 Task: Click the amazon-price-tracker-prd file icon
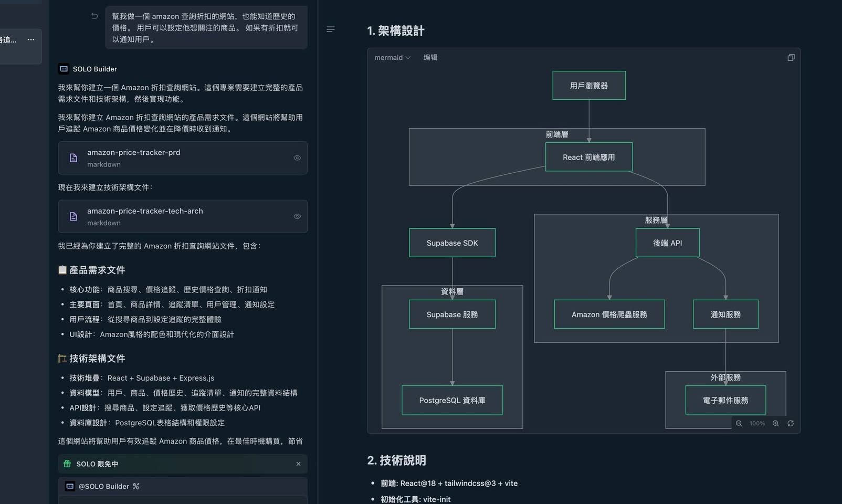coord(73,158)
